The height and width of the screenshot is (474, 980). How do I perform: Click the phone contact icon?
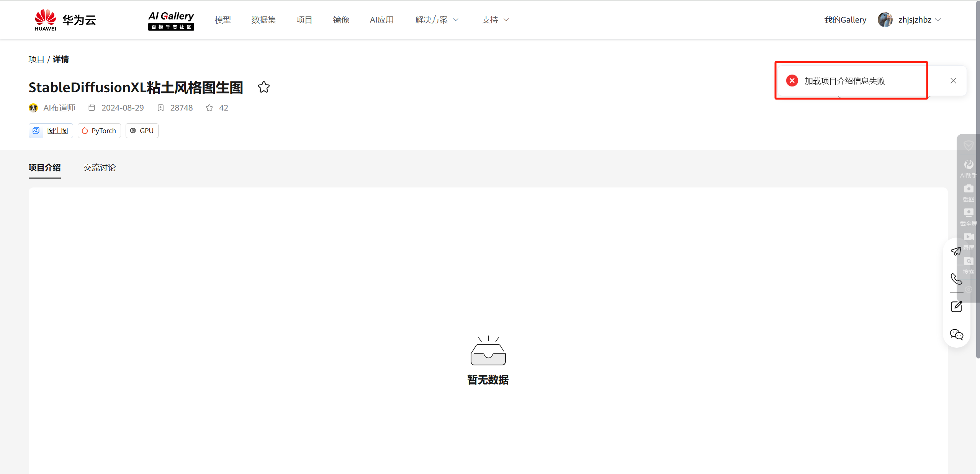[956, 279]
